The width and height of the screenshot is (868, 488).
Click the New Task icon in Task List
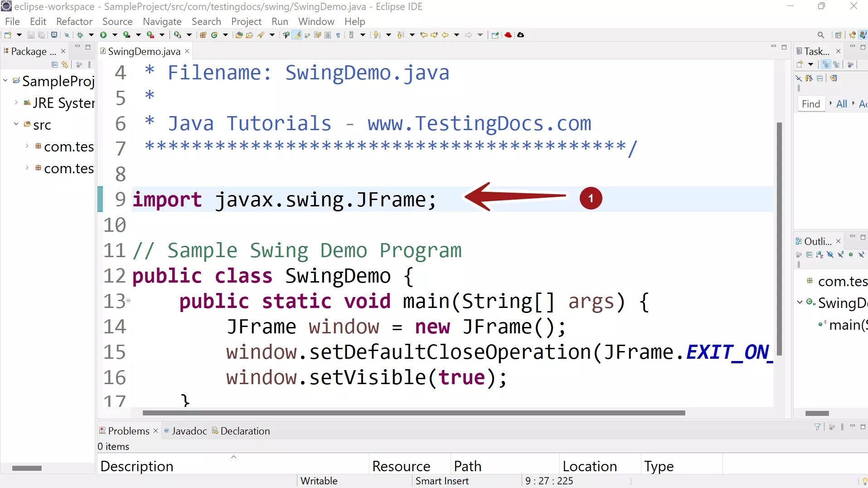[x=800, y=64]
